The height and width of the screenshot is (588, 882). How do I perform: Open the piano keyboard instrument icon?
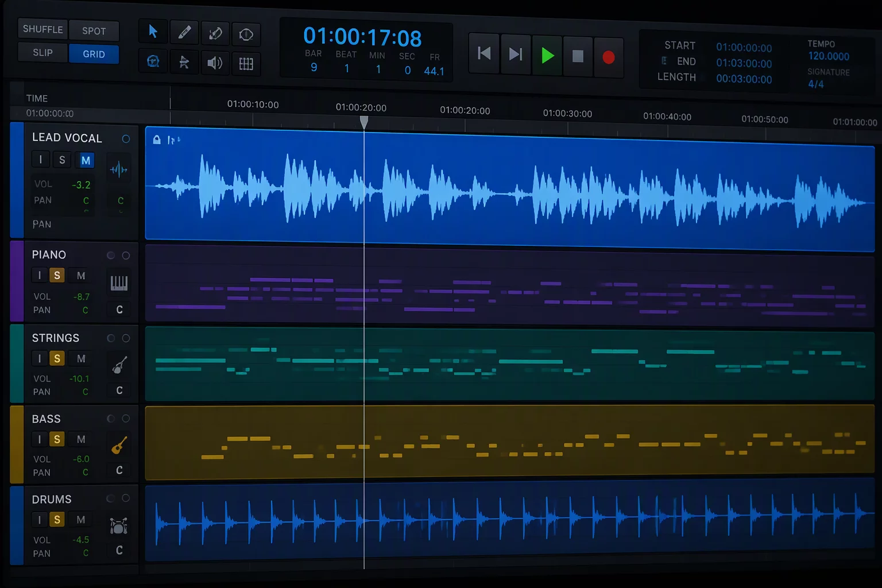tap(119, 283)
